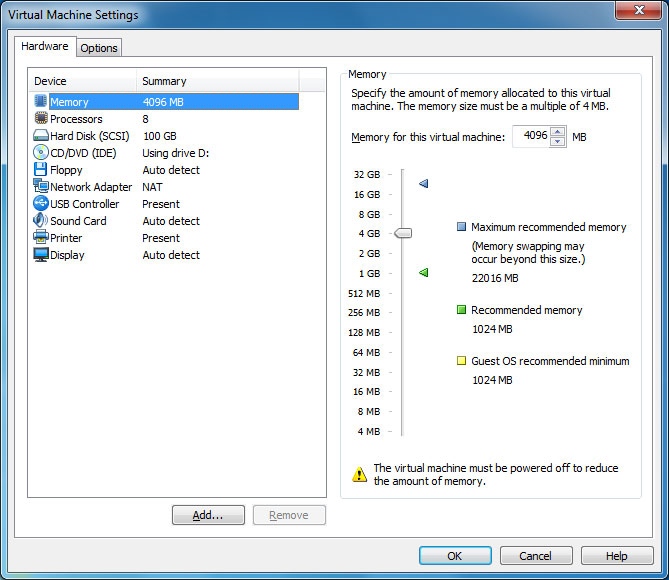The height and width of the screenshot is (580, 669).
Task: Select the Display entry
Action: click(166, 255)
